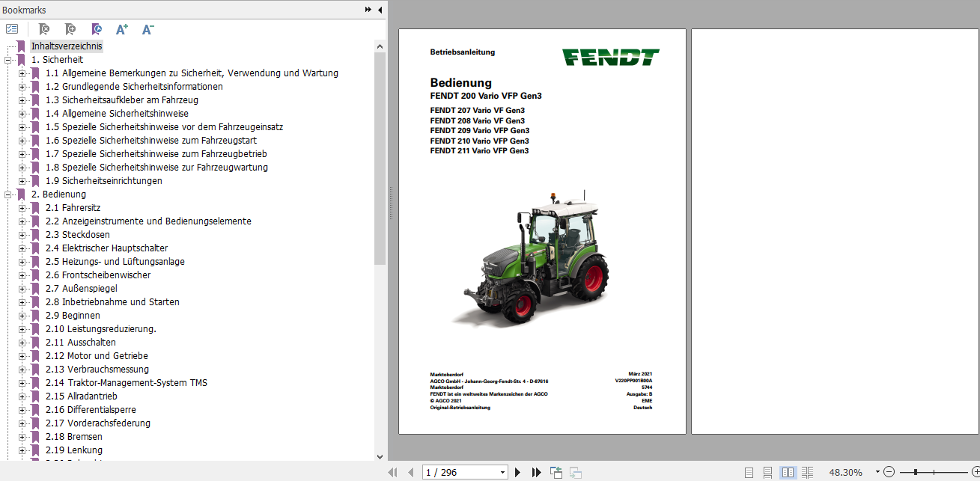Expand the 1.3 Sicherheitsaufkleber am Fahrzeug bookmark
This screenshot has width=980, height=481.
[x=22, y=100]
